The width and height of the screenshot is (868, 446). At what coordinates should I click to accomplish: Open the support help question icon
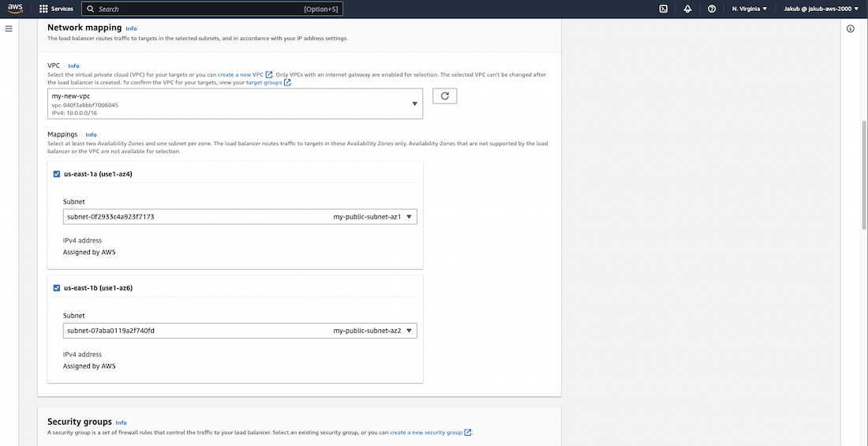coord(712,9)
